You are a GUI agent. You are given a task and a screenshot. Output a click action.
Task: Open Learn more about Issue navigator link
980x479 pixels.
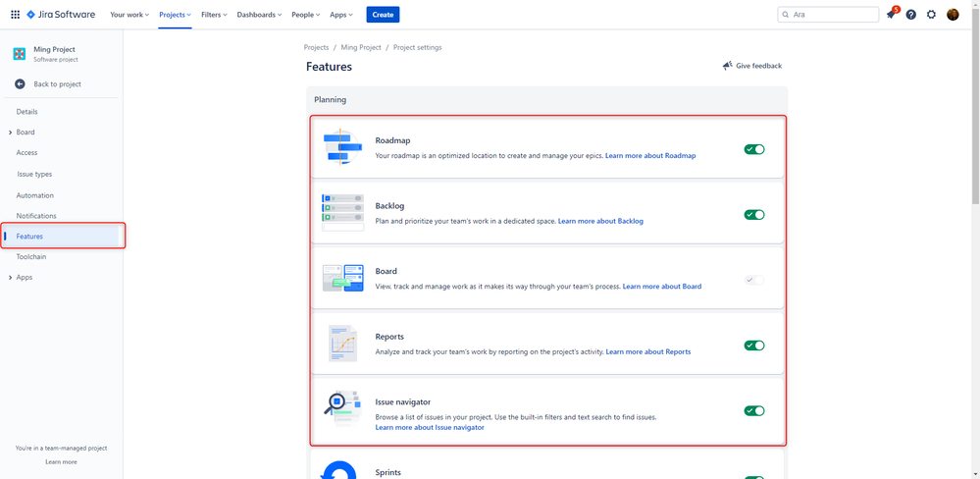click(430, 428)
